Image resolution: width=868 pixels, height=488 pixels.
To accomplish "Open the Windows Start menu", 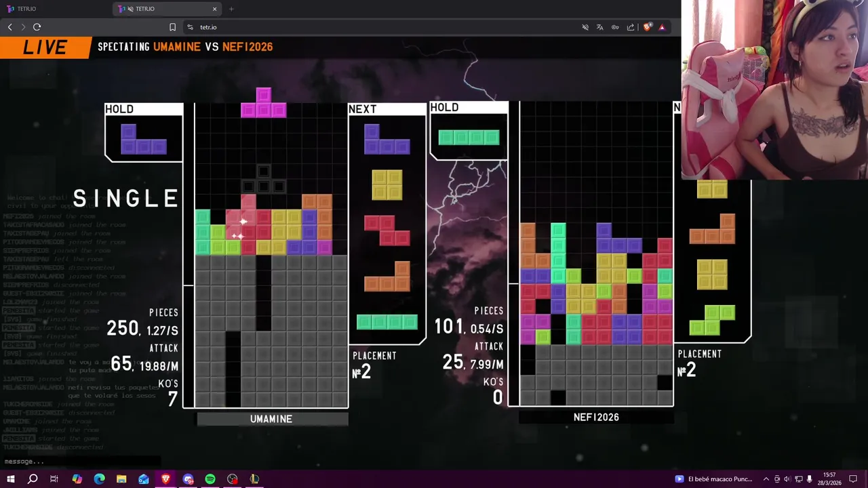I will 10,479.
